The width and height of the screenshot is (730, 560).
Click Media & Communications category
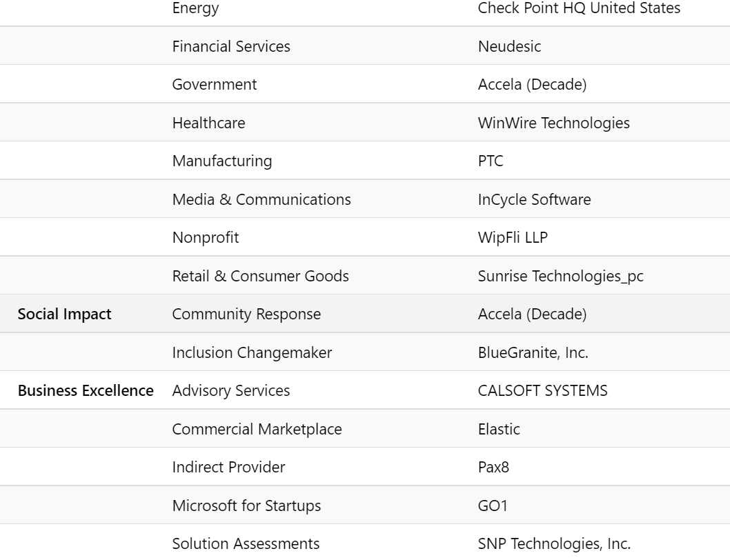(262, 199)
